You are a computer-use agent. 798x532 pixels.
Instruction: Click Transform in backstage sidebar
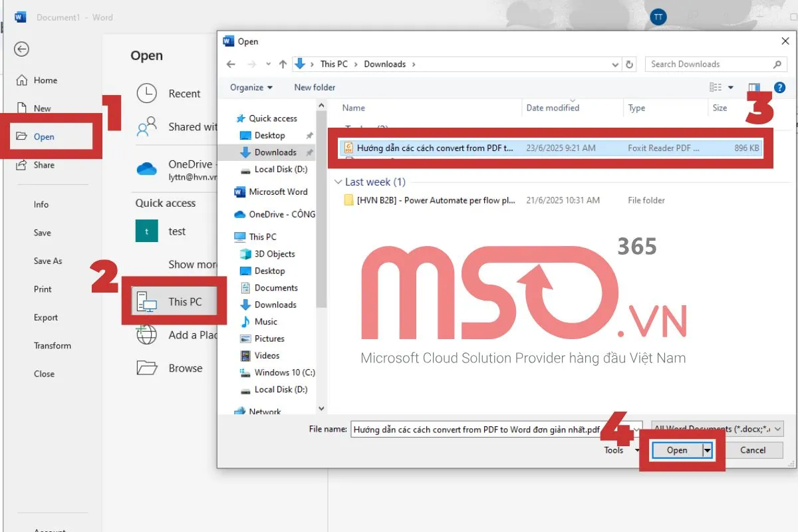(x=53, y=346)
